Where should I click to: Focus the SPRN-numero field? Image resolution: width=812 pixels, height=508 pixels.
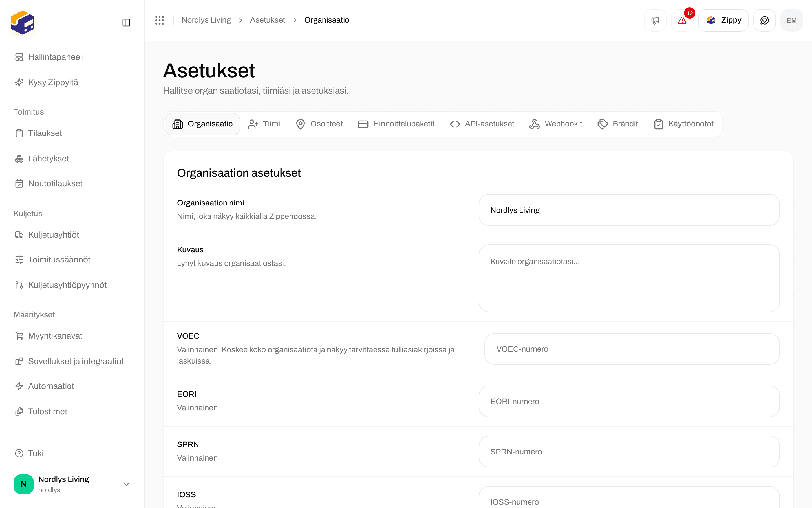tap(629, 452)
